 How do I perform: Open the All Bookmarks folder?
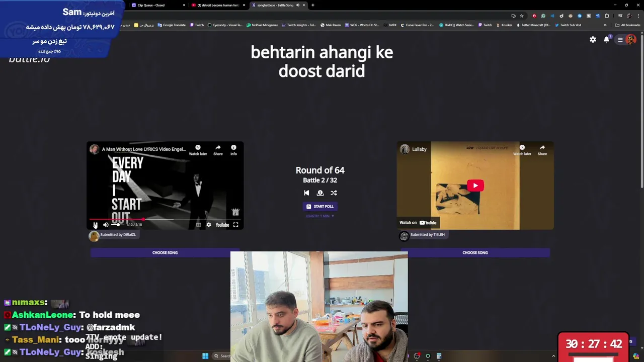[628, 25]
